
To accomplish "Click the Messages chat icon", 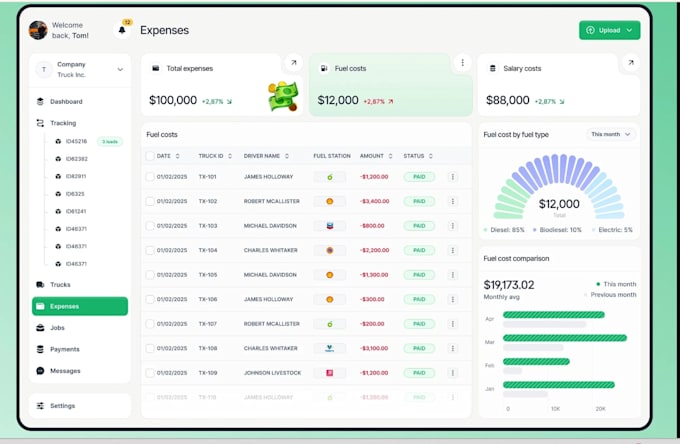I will pos(40,371).
